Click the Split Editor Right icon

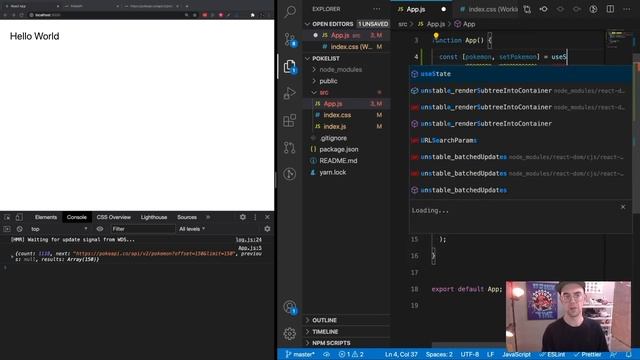[x=610, y=9]
